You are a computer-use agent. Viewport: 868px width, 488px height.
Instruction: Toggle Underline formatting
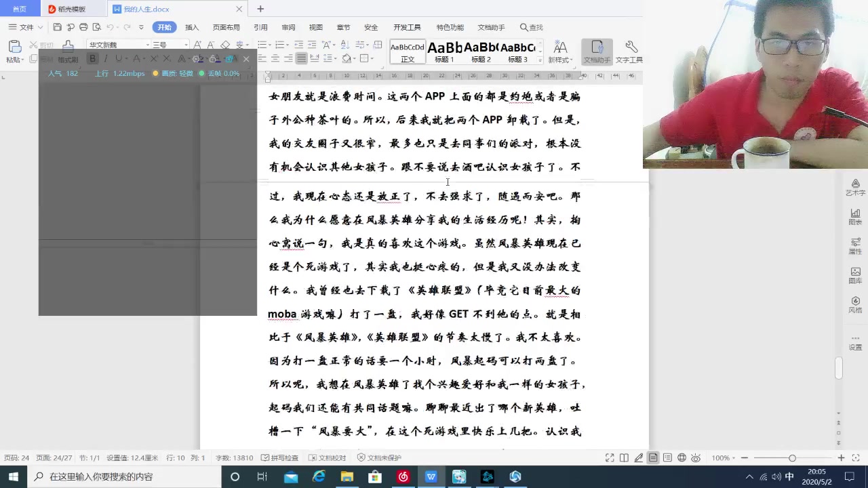[x=118, y=59]
